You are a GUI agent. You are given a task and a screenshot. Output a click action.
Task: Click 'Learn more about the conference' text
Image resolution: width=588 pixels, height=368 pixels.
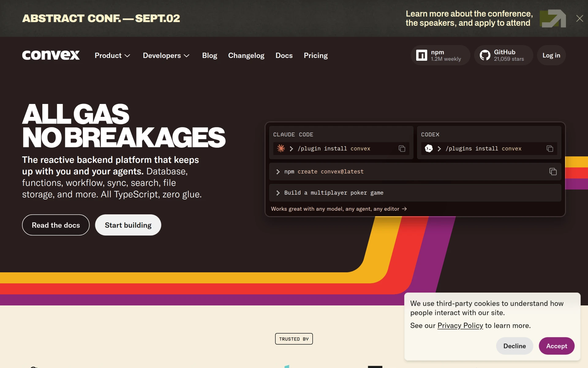tap(469, 18)
